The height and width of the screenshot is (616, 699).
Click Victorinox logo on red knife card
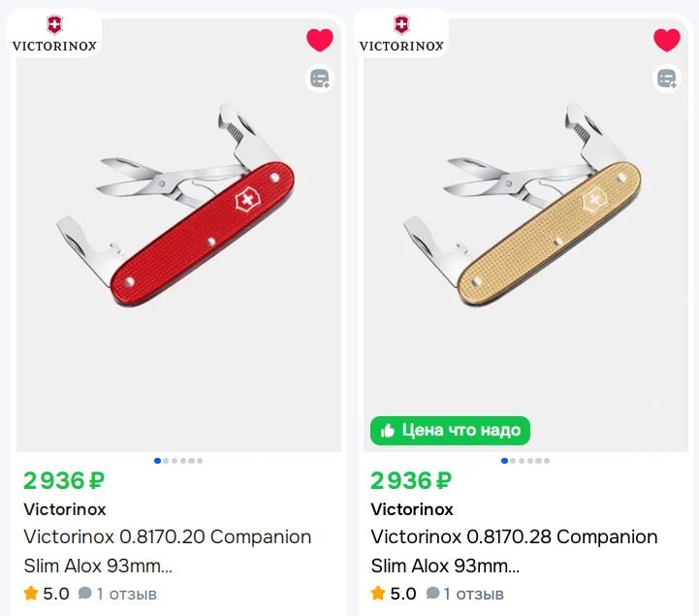54,34
